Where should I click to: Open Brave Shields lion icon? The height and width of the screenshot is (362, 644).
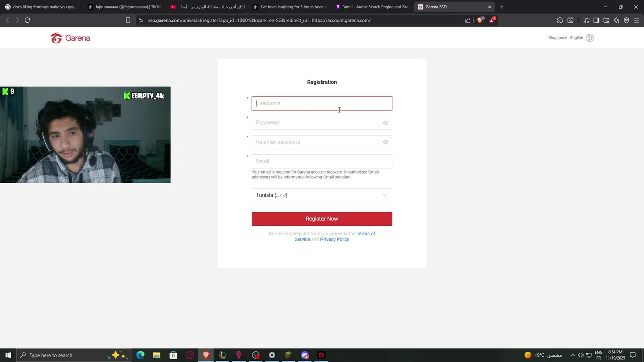pyautogui.click(x=480, y=20)
